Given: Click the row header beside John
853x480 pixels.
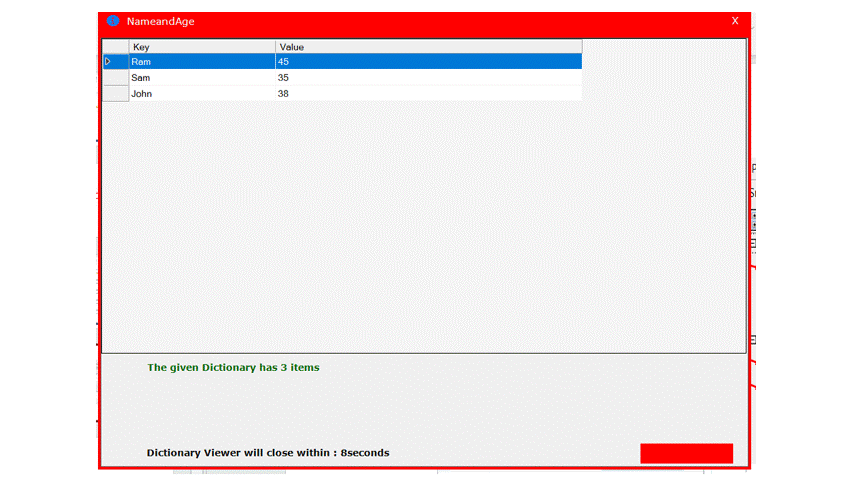Looking at the screenshot, I should tap(115, 94).
